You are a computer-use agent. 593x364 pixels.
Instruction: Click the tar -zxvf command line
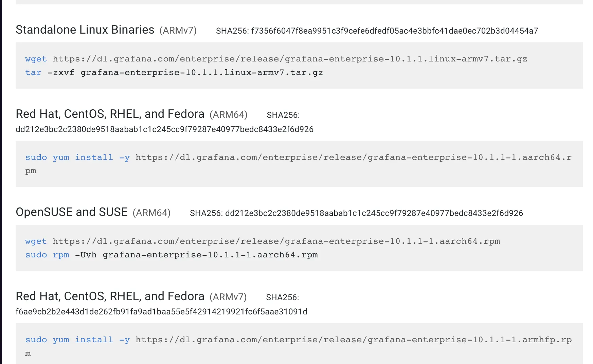[174, 73]
